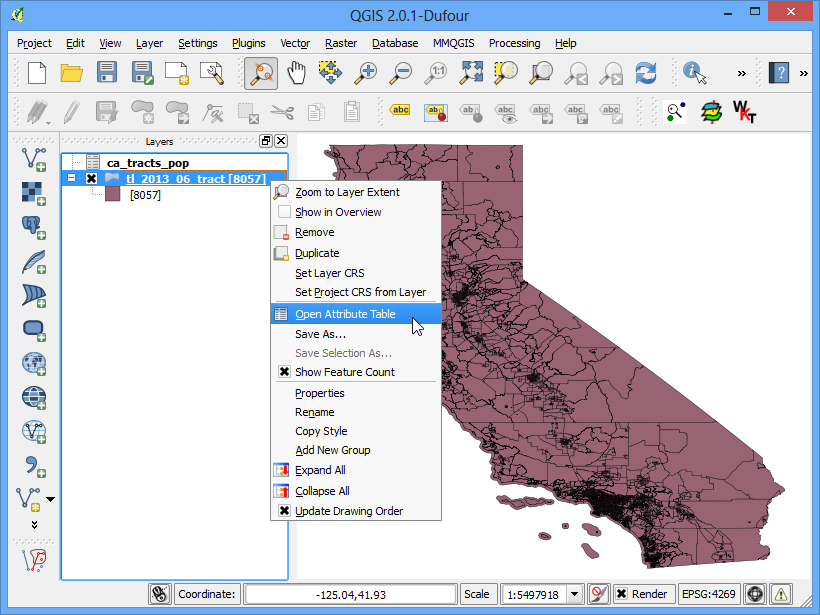Click the yellow abc Labeling icon
Image resolution: width=820 pixels, height=615 pixels.
coord(400,110)
